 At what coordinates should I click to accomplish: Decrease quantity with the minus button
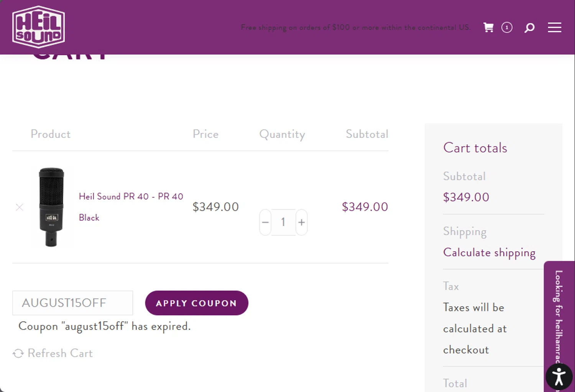click(265, 222)
